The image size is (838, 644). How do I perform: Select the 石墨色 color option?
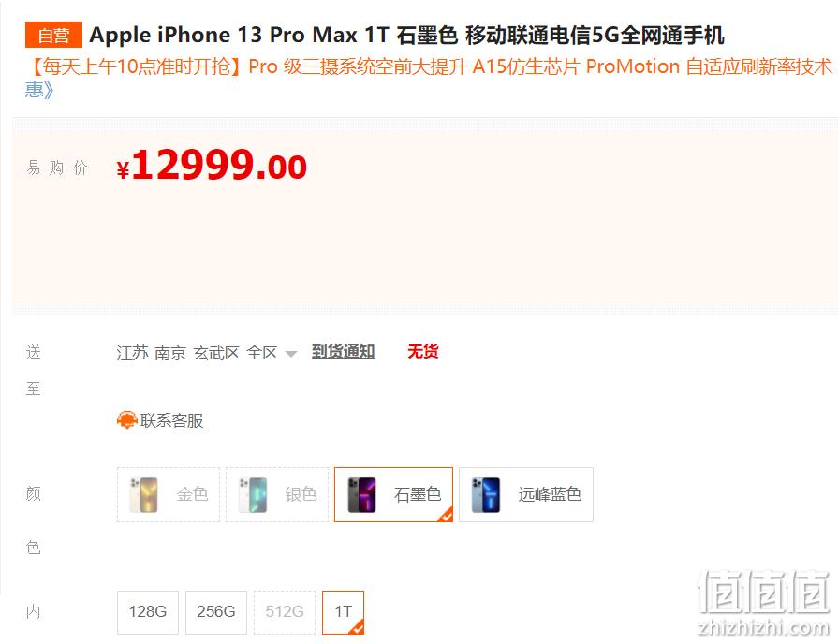(x=393, y=494)
